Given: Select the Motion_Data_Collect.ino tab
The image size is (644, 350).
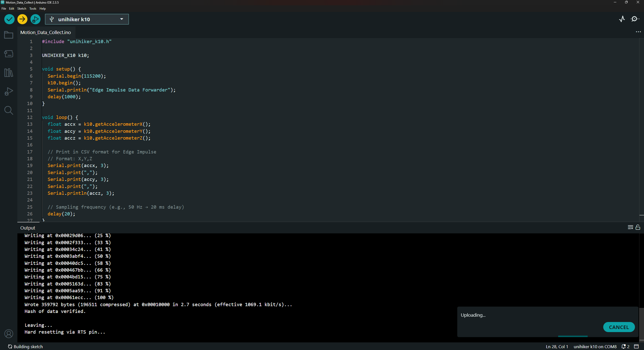Looking at the screenshot, I should [x=46, y=32].
